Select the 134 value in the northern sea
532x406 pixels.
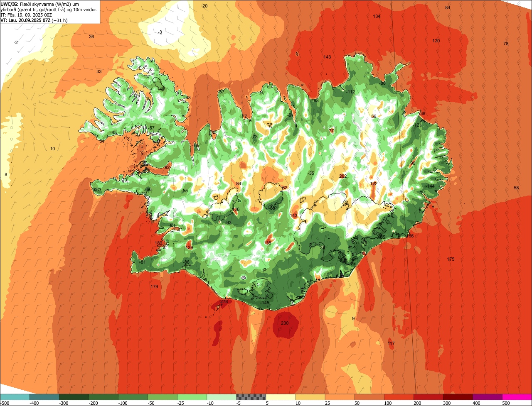tap(377, 16)
